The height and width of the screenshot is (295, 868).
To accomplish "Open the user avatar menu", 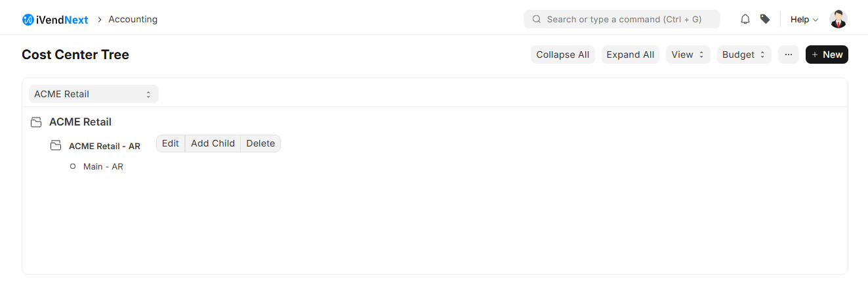I will (838, 20).
